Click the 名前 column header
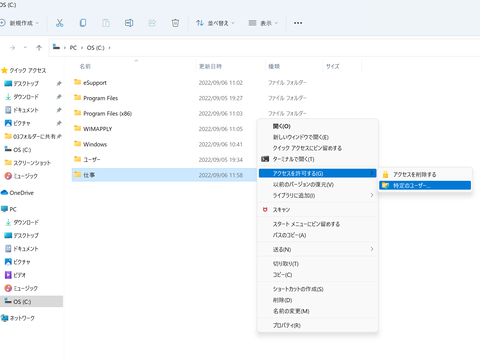The height and width of the screenshot is (360, 480). pos(85,66)
